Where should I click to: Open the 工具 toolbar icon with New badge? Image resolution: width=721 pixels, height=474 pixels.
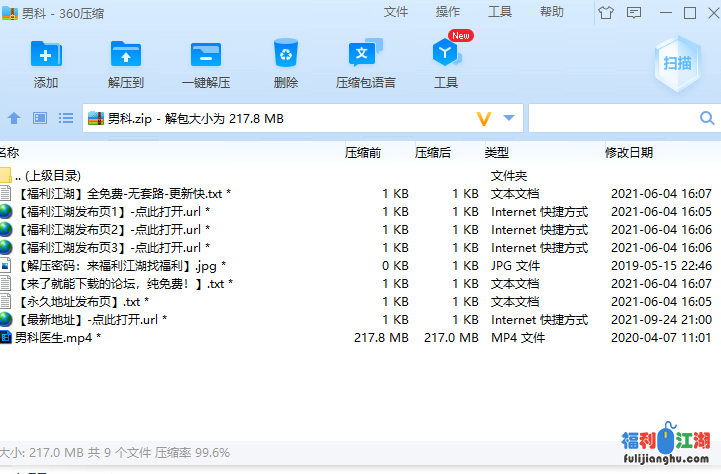[x=446, y=55]
